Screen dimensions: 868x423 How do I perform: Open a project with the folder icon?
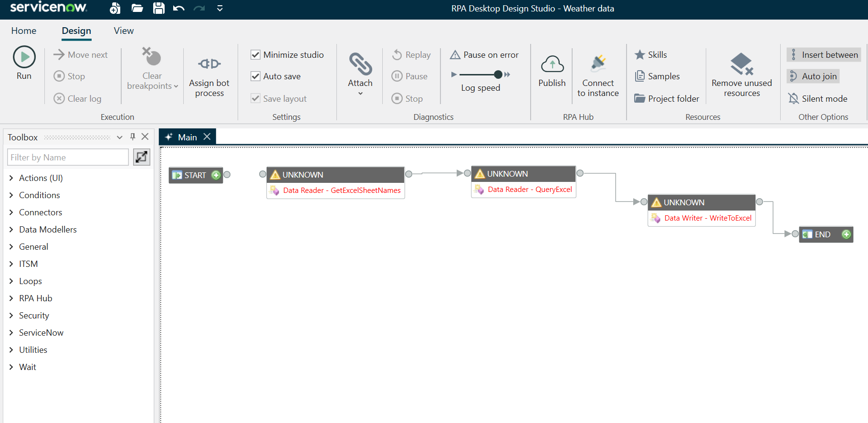pyautogui.click(x=137, y=8)
